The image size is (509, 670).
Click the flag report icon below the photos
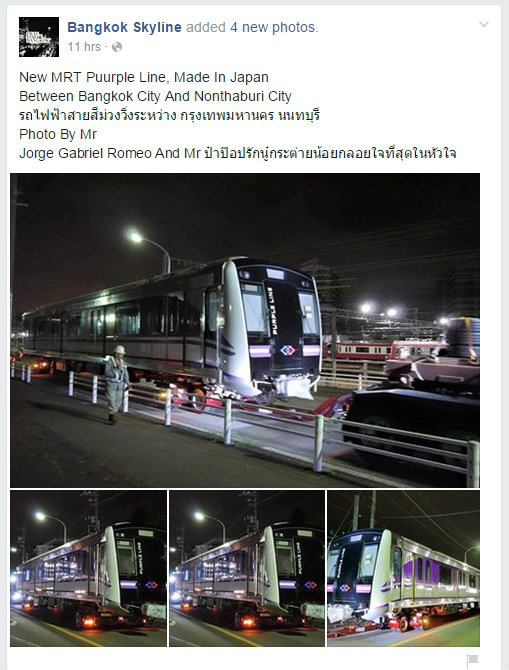coord(472,659)
